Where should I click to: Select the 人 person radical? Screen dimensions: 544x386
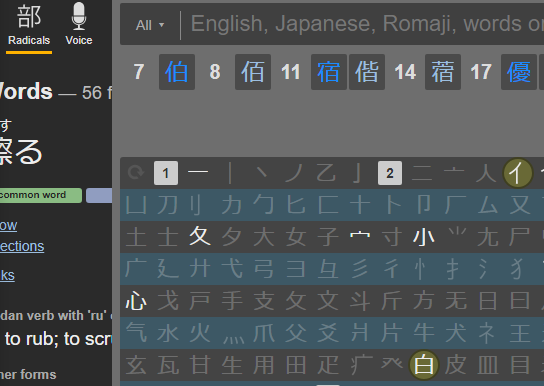[x=486, y=172]
